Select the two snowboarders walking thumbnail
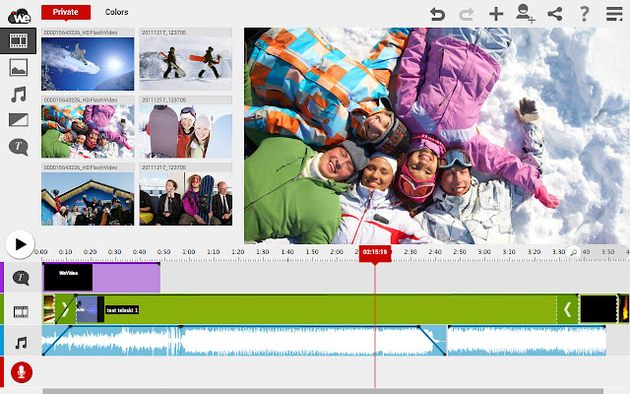630x394 pixels. [186, 63]
